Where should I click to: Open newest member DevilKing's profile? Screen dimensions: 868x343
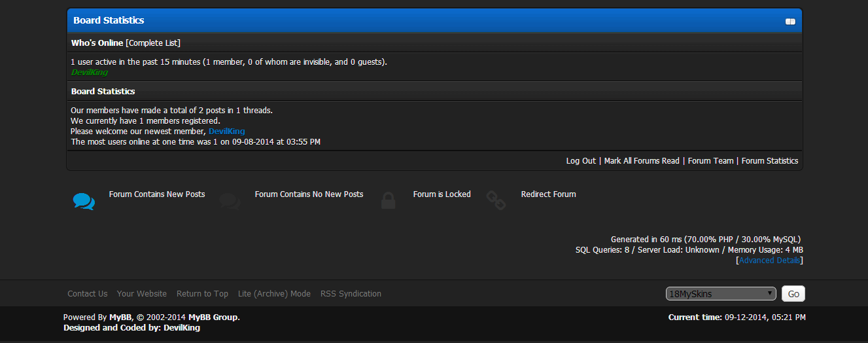226,132
